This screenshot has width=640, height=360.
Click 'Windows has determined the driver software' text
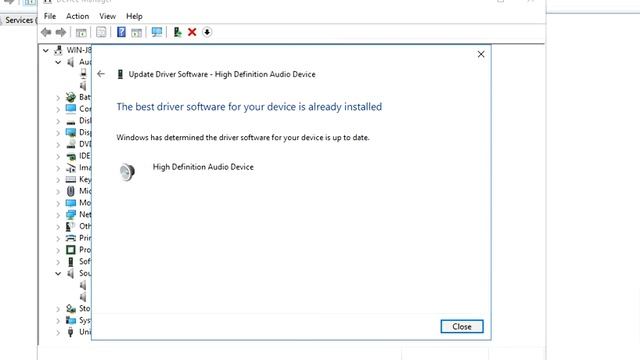click(243, 138)
